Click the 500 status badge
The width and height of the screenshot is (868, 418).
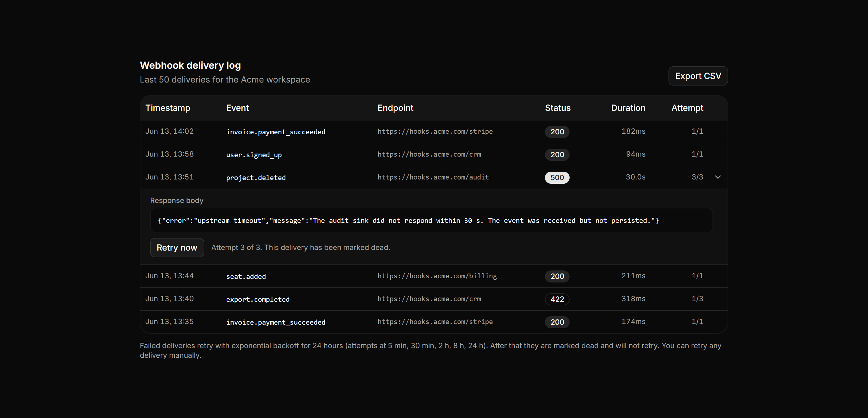pyautogui.click(x=557, y=177)
